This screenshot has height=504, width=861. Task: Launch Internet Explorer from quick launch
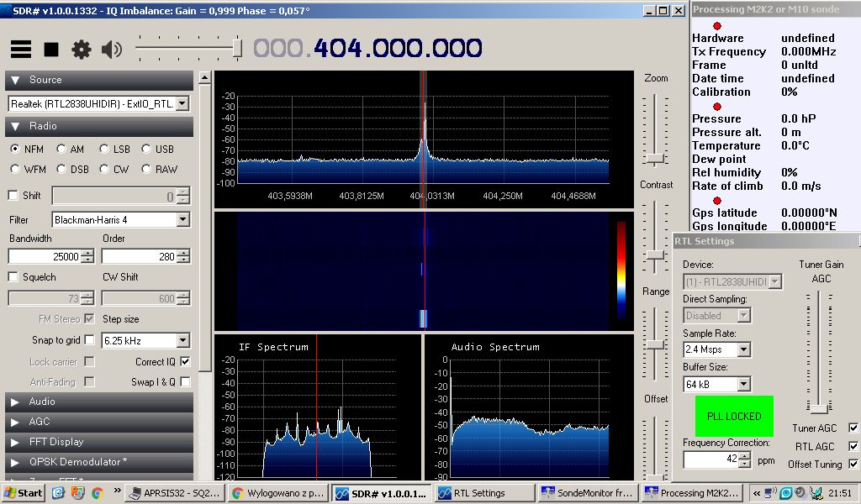[x=58, y=493]
